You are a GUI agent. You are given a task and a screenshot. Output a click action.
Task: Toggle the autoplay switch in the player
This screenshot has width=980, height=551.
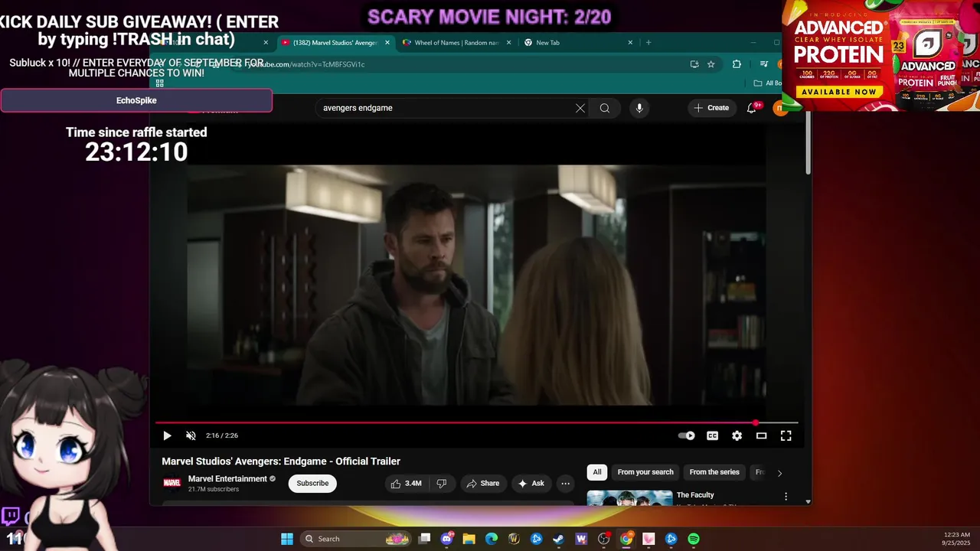[x=687, y=435]
